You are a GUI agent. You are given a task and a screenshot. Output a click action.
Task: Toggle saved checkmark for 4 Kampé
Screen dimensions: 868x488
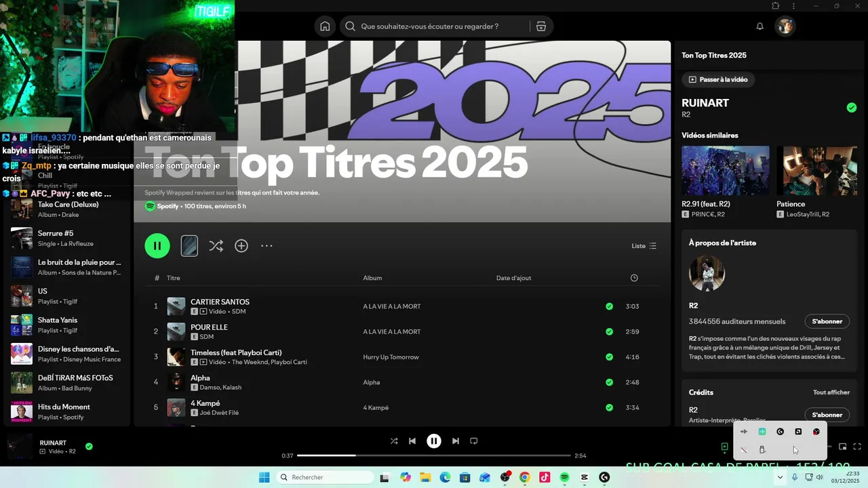609,407
